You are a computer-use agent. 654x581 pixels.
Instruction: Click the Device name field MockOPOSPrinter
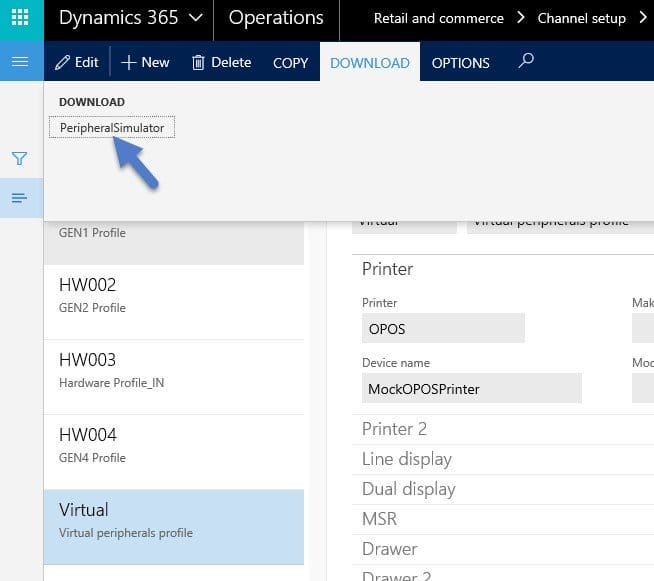471,388
